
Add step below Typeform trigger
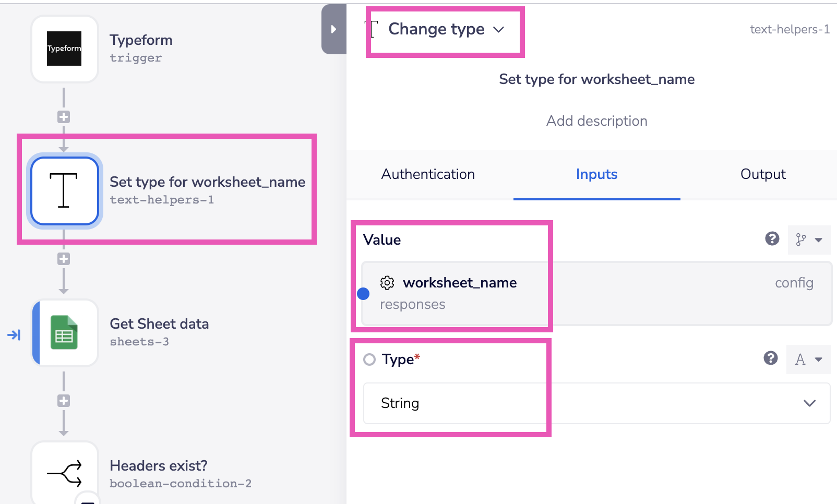point(64,117)
